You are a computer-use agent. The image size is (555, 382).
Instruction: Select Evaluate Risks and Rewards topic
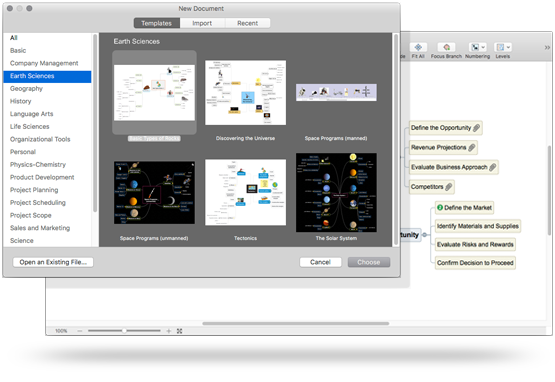click(475, 245)
